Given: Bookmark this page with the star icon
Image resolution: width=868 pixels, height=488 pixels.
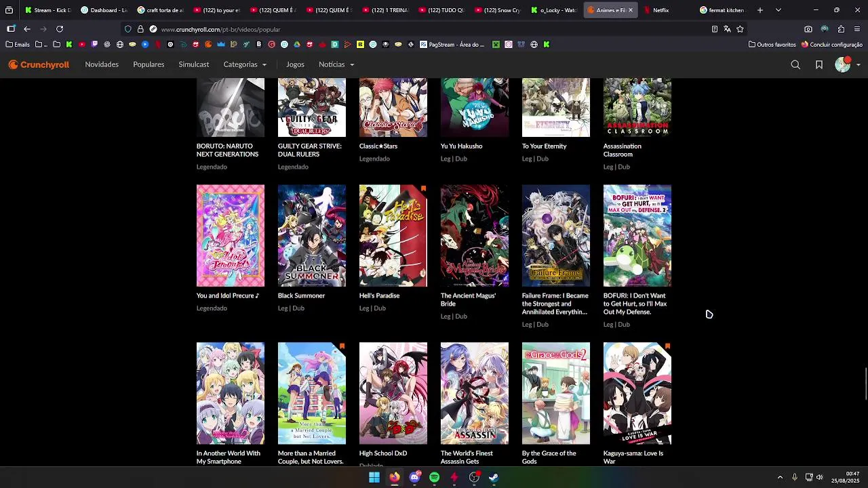Looking at the screenshot, I should coord(740,29).
